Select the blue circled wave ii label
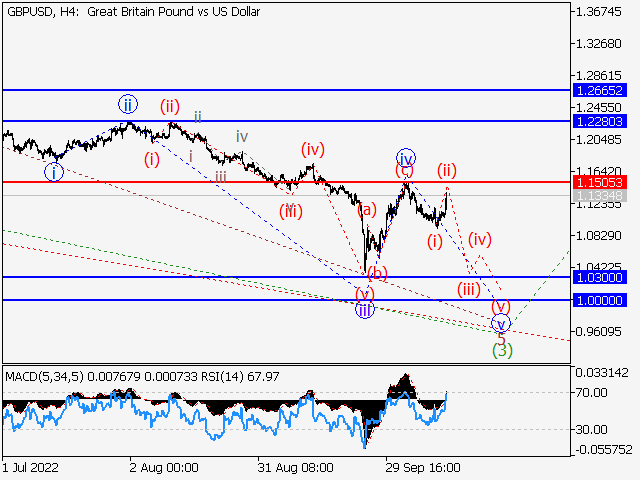 tap(128, 104)
